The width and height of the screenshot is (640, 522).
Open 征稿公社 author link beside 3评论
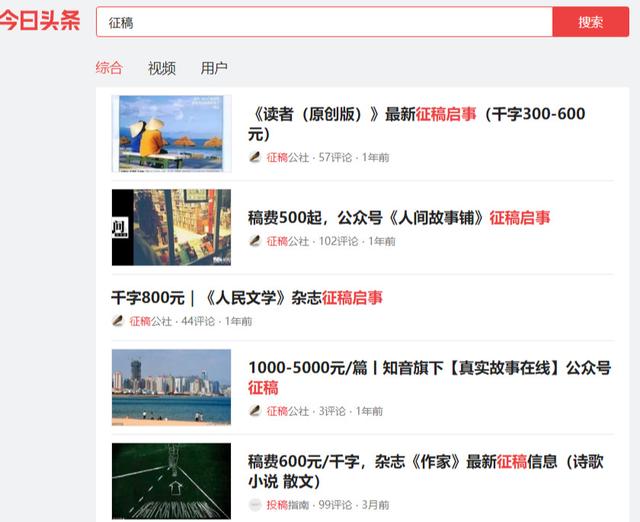288,411
